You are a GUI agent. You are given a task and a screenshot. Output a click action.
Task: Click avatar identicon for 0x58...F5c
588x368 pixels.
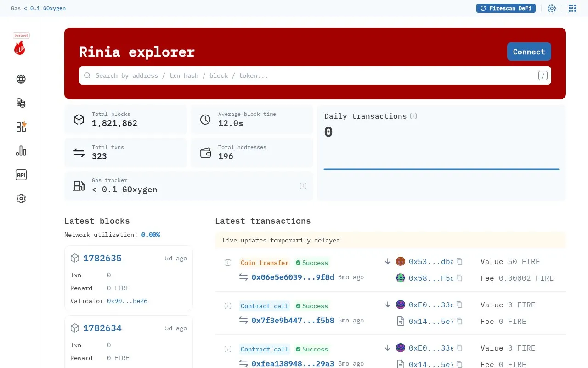(401, 278)
